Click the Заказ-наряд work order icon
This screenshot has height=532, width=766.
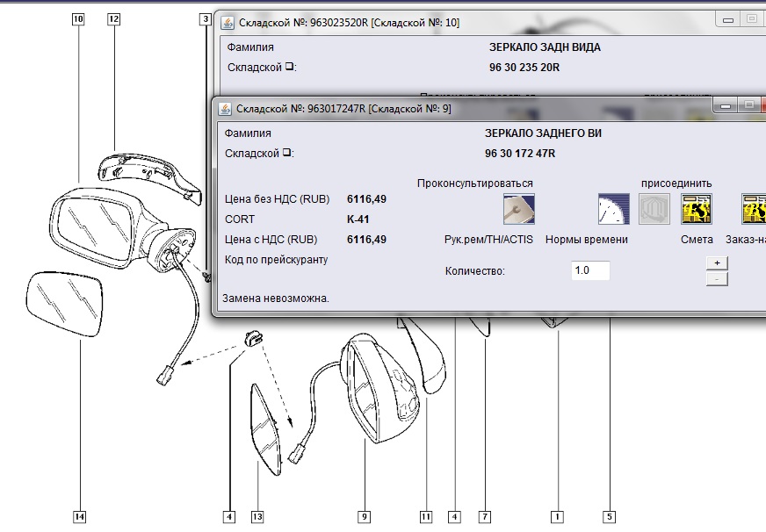click(754, 209)
